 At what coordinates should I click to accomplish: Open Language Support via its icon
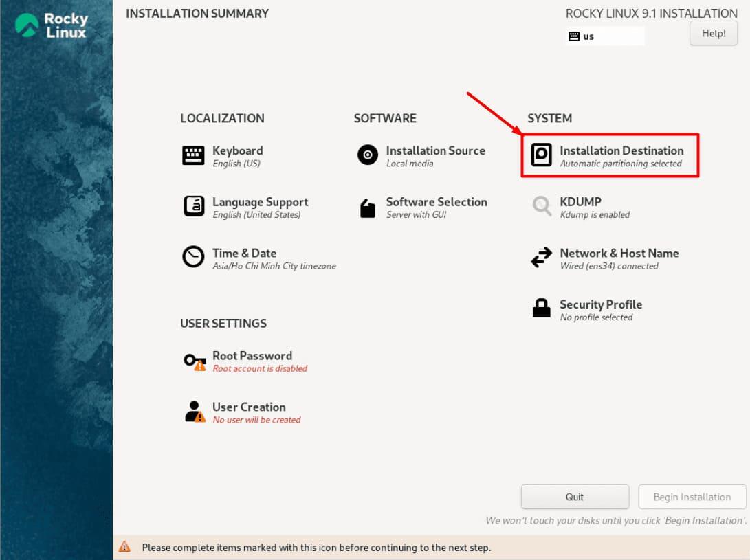point(193,206)
